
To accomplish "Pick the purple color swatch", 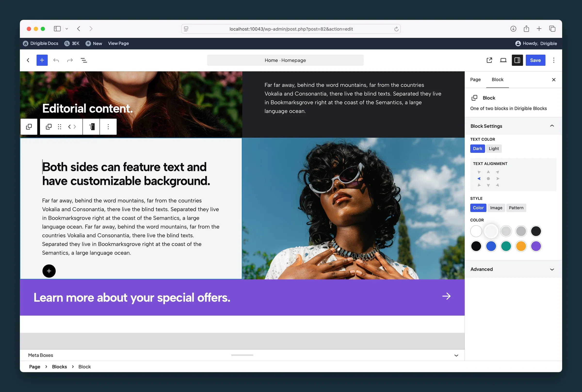I will pyautogui.click(x=536, y=246).
